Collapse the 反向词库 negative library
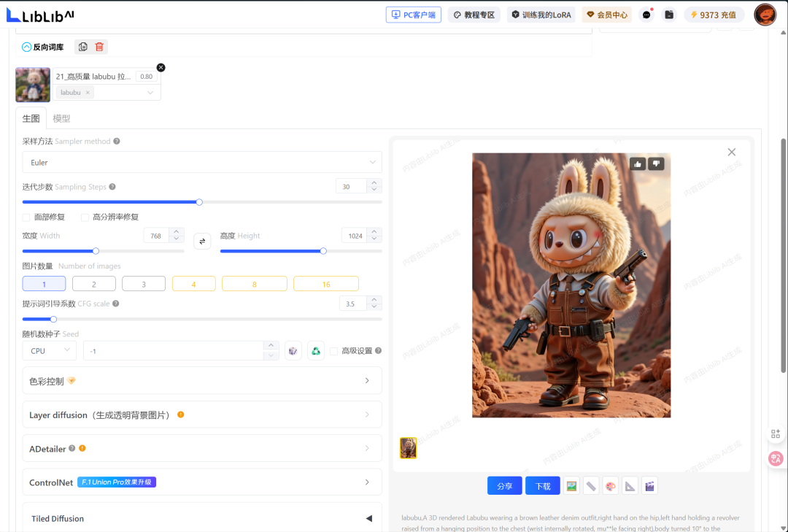The height and width of the screenshot is (532, 788). point(27,47)
